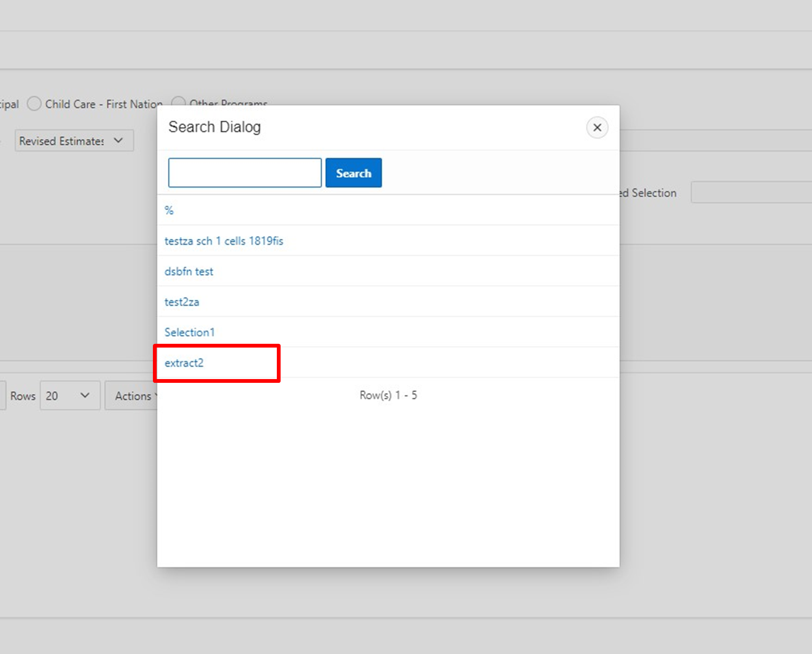Click the blue Search button

point(353,173)
